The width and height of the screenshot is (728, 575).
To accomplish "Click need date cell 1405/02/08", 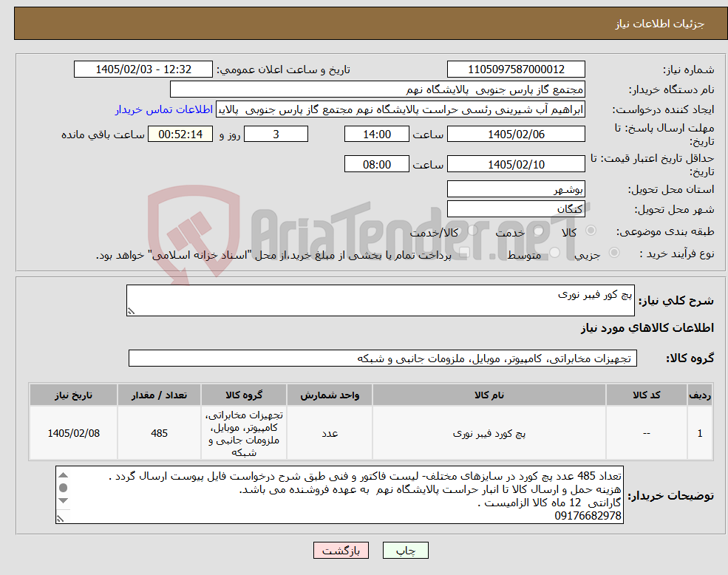I will click(73, 433).
